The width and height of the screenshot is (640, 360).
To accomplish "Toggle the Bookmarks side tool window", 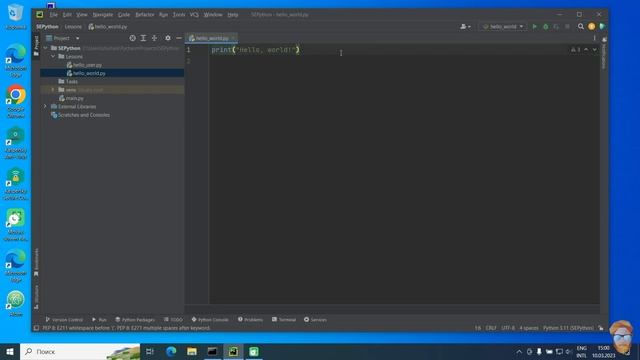I will (36, 262).
